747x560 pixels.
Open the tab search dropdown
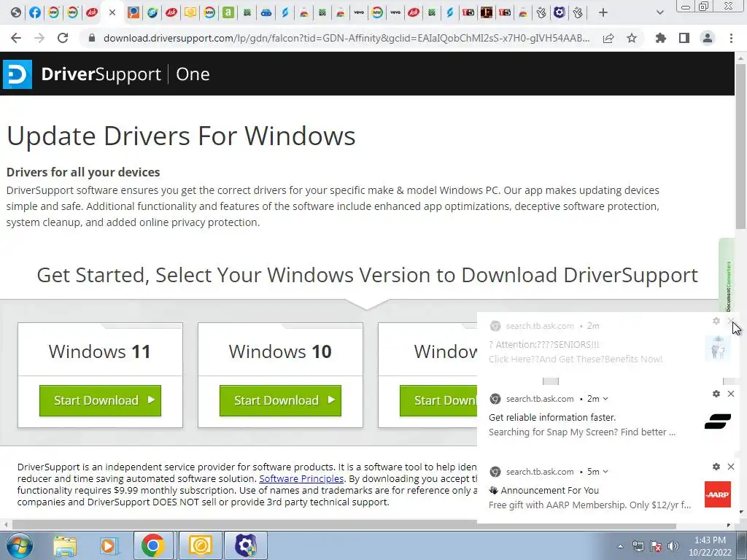click(659, 12)
